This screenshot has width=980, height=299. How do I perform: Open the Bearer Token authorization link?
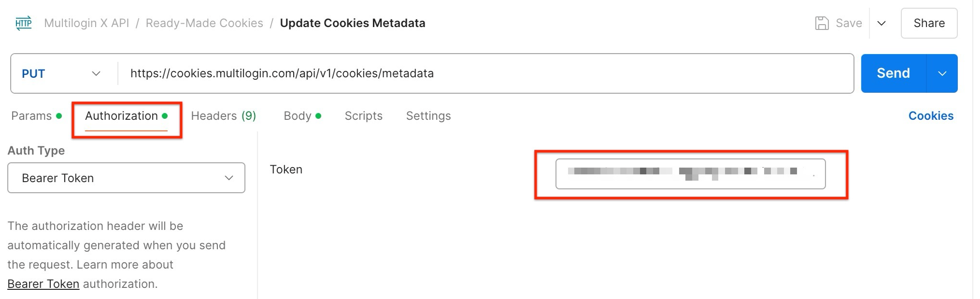(43, 284)
